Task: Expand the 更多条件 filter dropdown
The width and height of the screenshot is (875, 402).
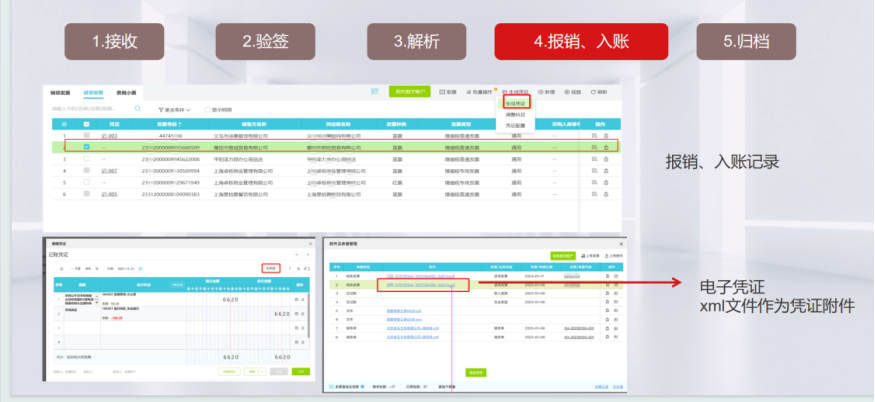Action: pyautogui.click(x=176, y=108)
